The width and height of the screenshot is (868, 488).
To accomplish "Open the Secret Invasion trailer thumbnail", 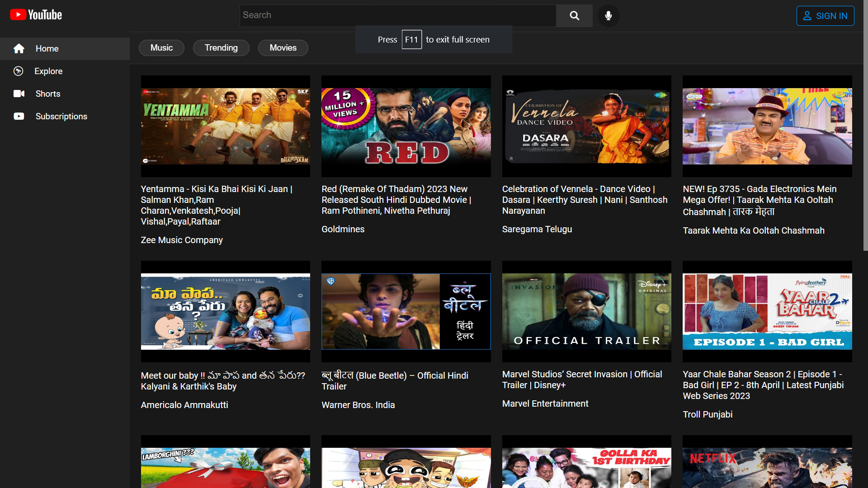I will coord(587,311).
